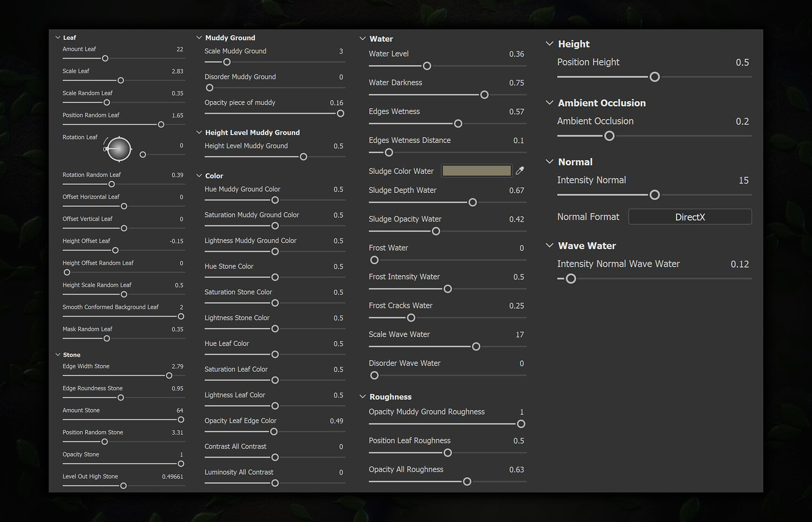This screenshot has width=812, height=522.
Task: Collapse the Leaf section
Action: pyautogui.click(x=58, y=38)
